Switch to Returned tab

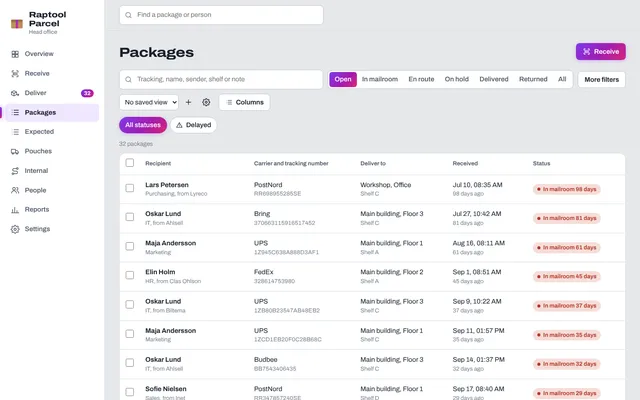click(x=533, y=80)
